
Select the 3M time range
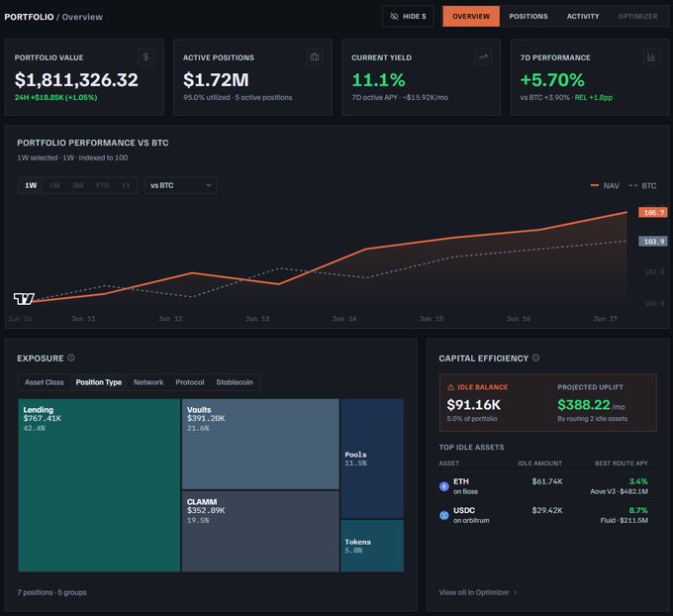click(x=77, y=185)
